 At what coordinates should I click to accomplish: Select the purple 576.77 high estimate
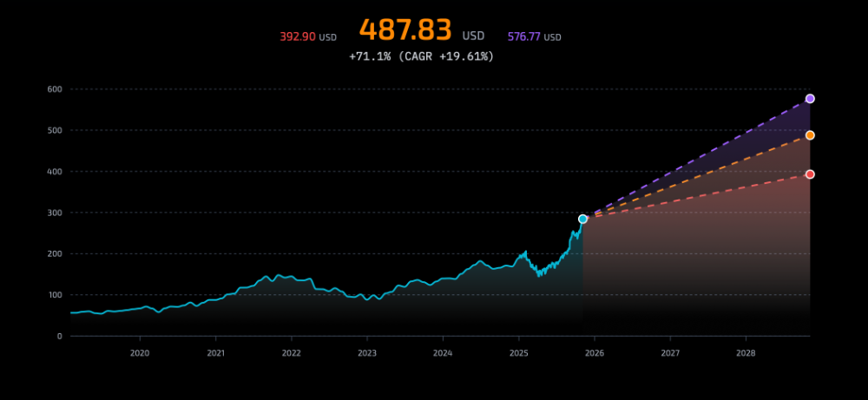525,37
